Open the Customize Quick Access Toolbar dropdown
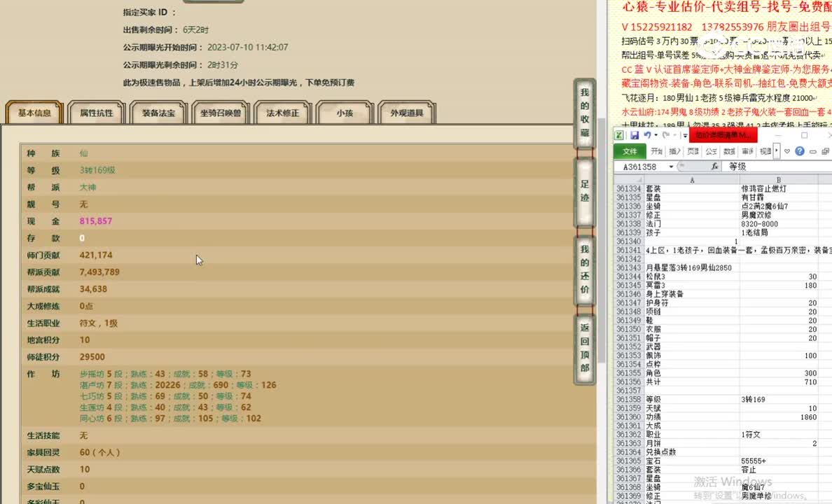Image resolution: width=832 pixels, height=504 pixels. point(685,136)
